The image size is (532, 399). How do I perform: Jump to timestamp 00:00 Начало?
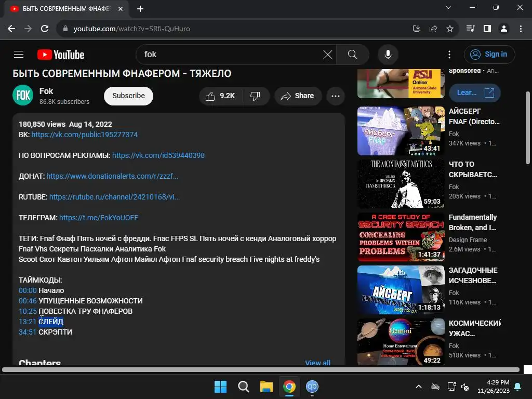[28, 290]
